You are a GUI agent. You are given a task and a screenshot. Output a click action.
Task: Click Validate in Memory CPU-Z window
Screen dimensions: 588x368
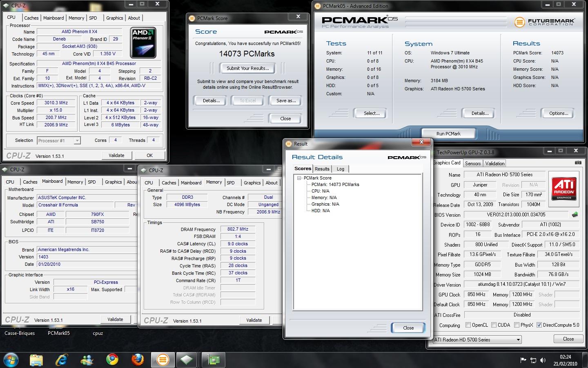click(254, 320)
